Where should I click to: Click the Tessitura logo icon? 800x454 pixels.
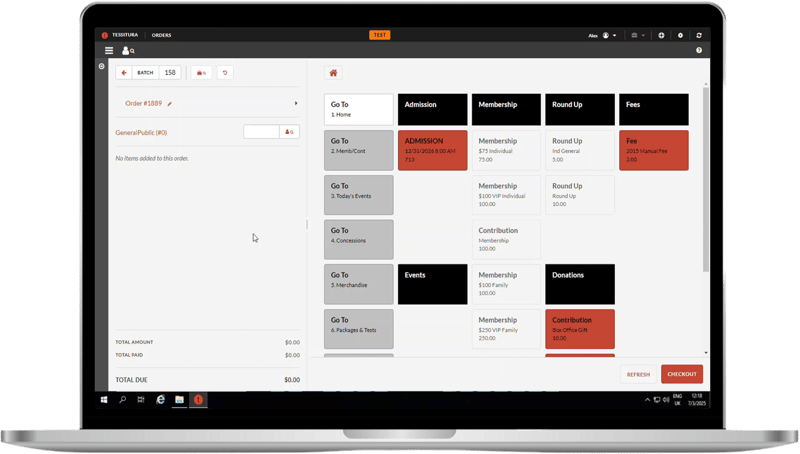(x=105, y=35)
